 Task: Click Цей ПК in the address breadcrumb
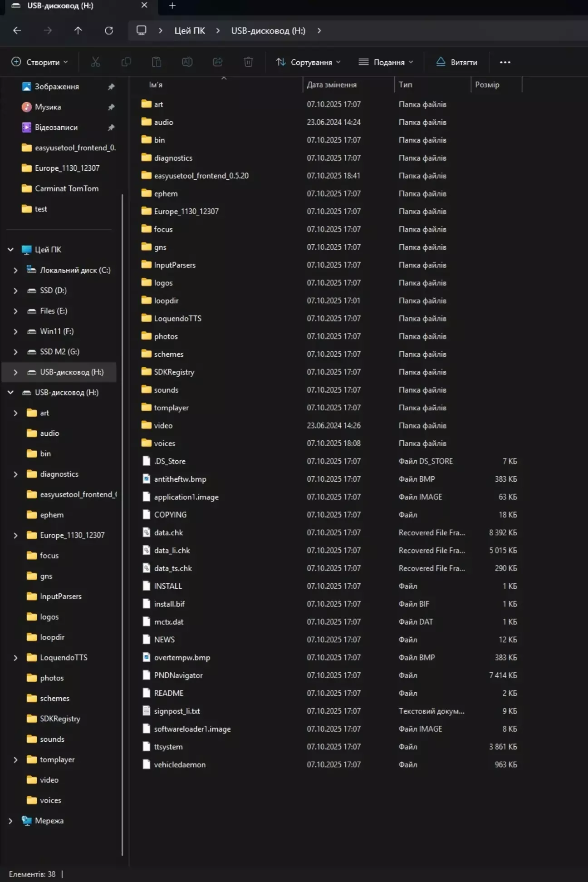pyautogui.click(x=190, y=31)
